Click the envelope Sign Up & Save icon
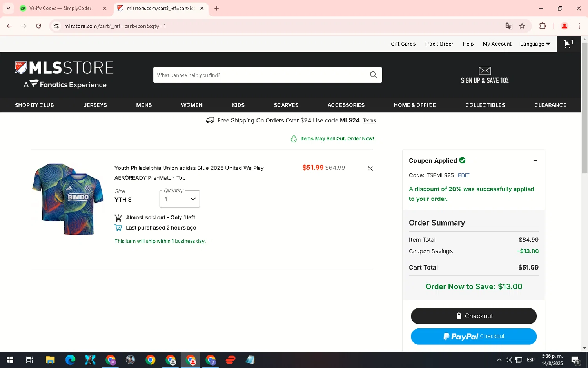This screenshot has width=588, height=368. [x=485, y=71]
